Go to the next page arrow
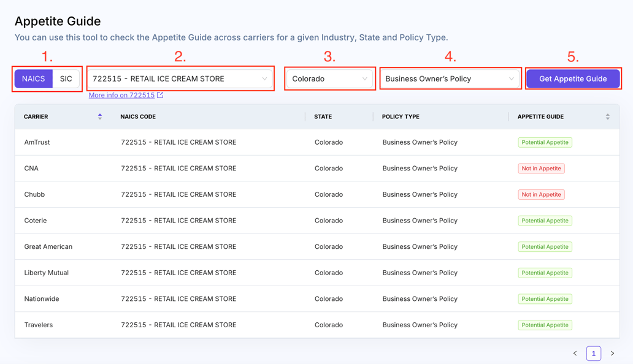Image resolution: width=633 pixels, height=364 pixels. [x=612, y=354]
